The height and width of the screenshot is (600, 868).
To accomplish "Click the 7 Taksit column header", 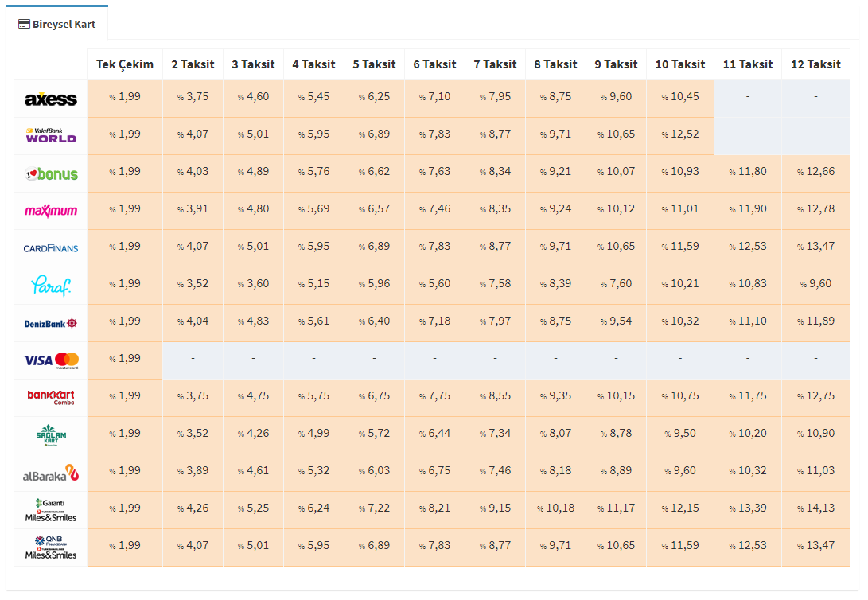I will 495,64.
